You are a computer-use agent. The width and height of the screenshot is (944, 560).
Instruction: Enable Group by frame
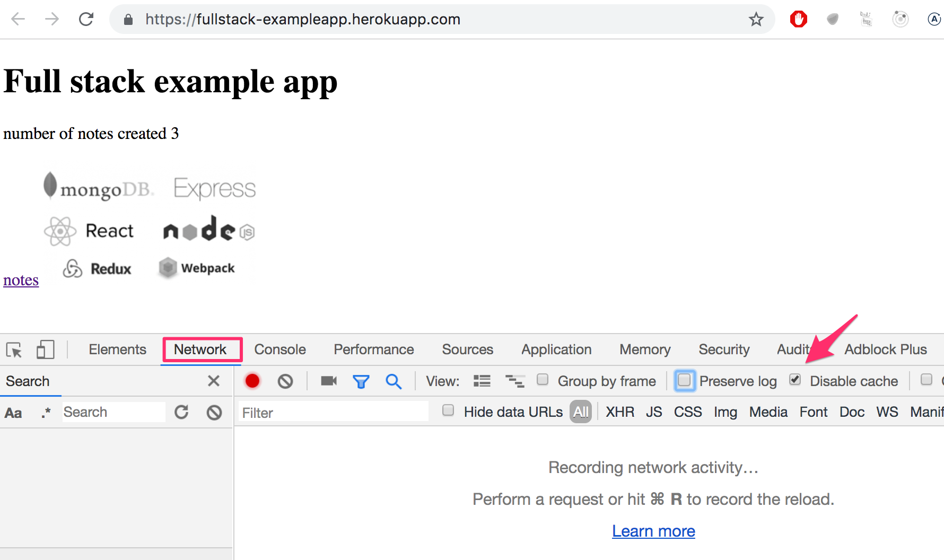point(543,380)
